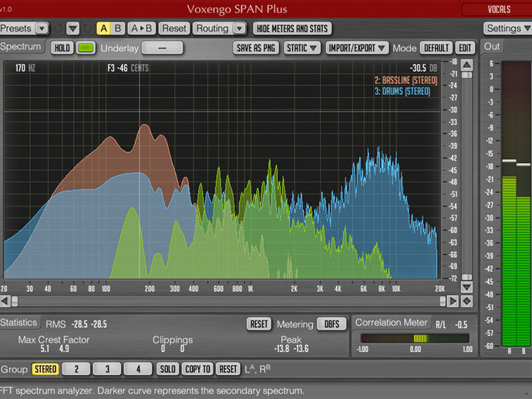Open the Underlay selector

tap(163, 48)
